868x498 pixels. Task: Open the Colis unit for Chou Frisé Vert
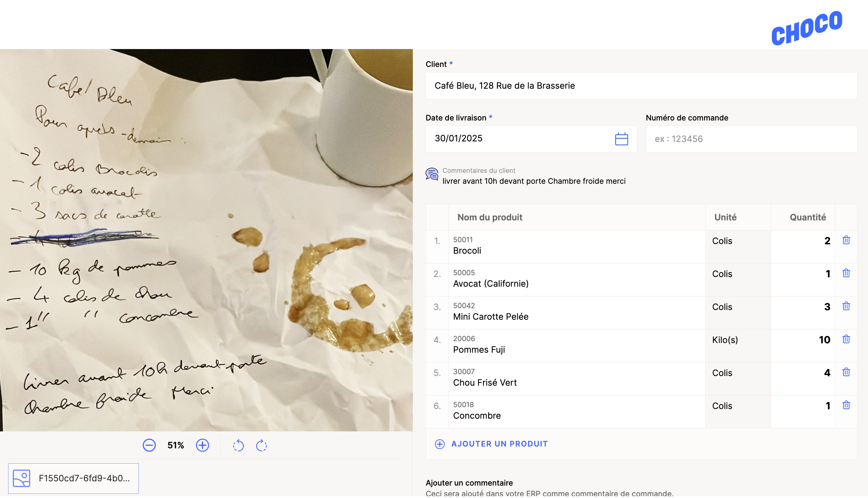pyautogui.click(x=738, y=379)
